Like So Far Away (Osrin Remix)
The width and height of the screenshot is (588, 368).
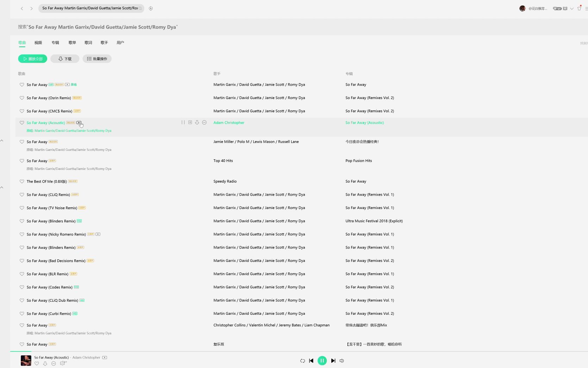point(22,98)
